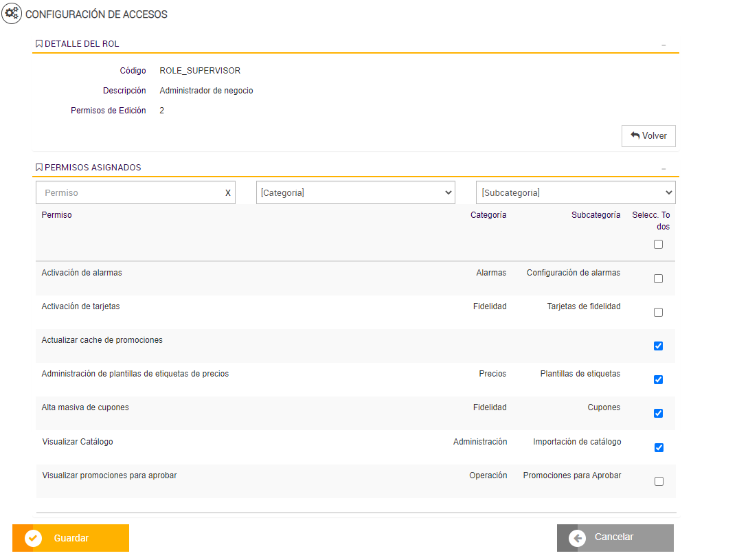Screen dimensions: 737x560
Task: Enable the Activación de tarjetas permission
Action: point(659,313)
